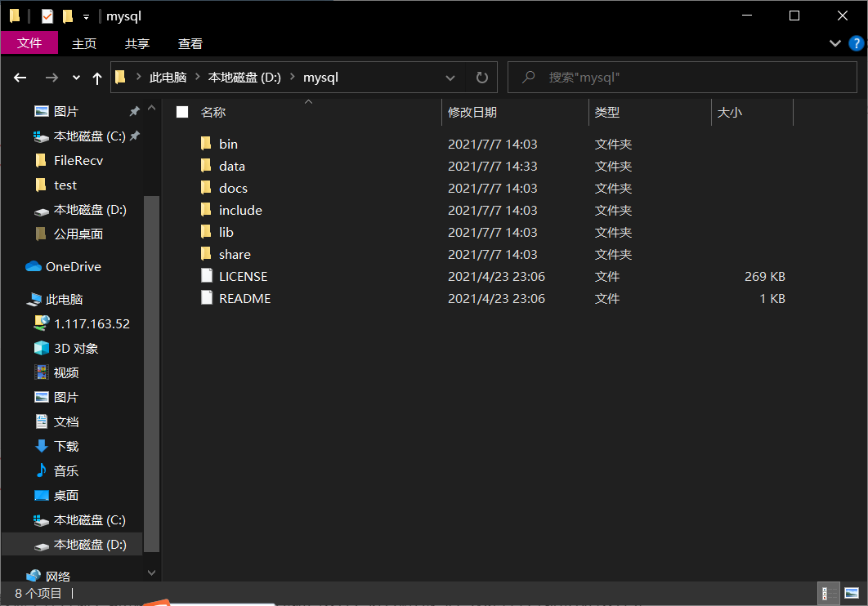
Task: Expand the address bar history dropdown
Action: (x=450, y=78)
